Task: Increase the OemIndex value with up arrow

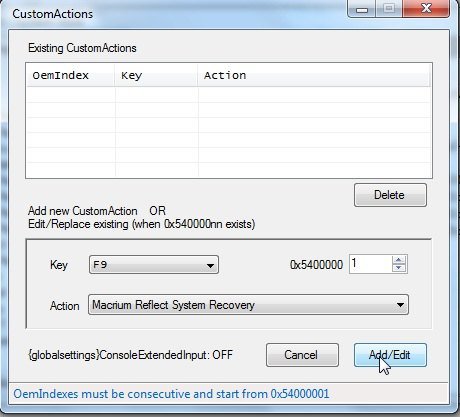Action: pos(399,260)
